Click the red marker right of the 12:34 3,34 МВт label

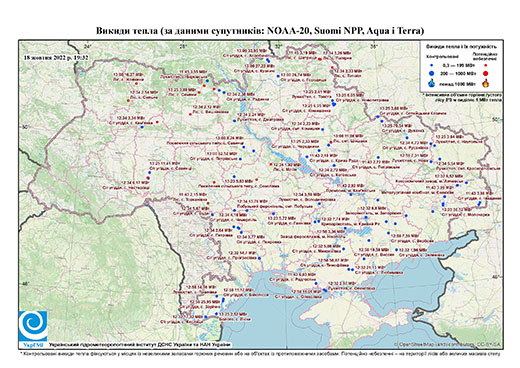(x=157, y=122)
